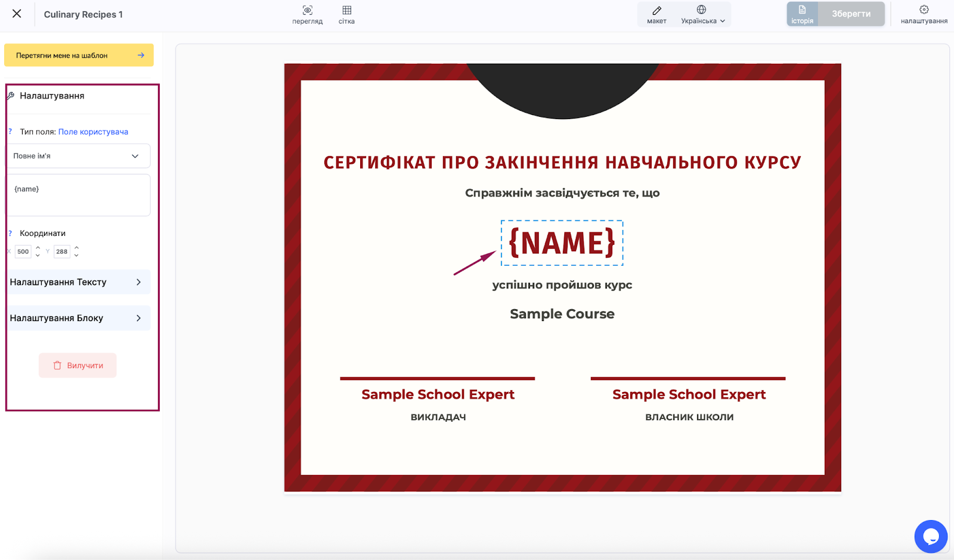954x560 pixels.
Task: Click the help question mark beside Тип поля
Action: coord(10,132)
